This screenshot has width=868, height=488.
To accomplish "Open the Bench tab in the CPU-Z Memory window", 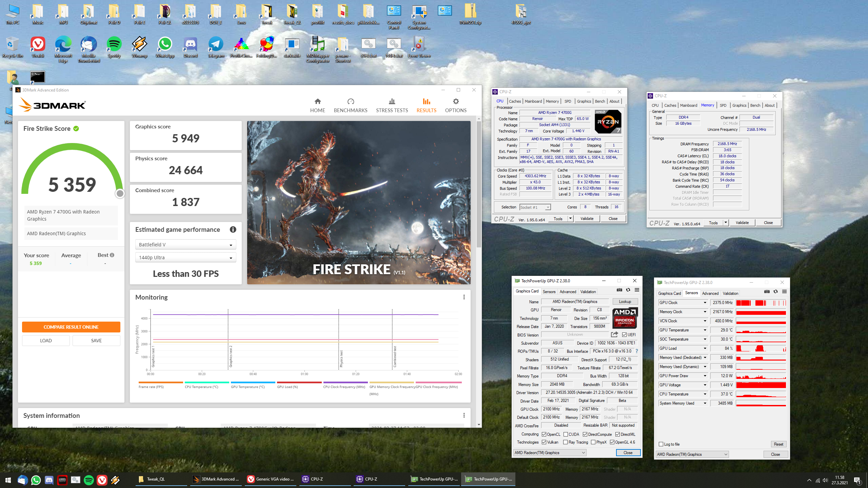I will click(755, 105).
